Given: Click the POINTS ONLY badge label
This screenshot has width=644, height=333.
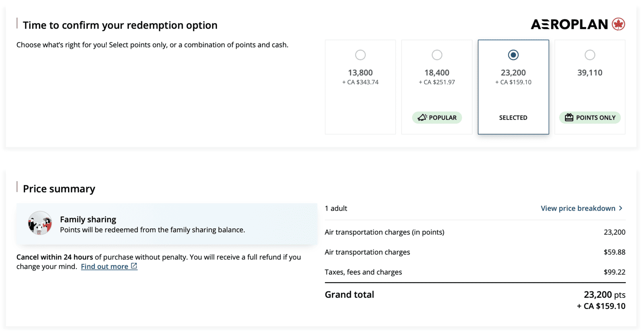Looking at the screenshot, I should (595, 118).
